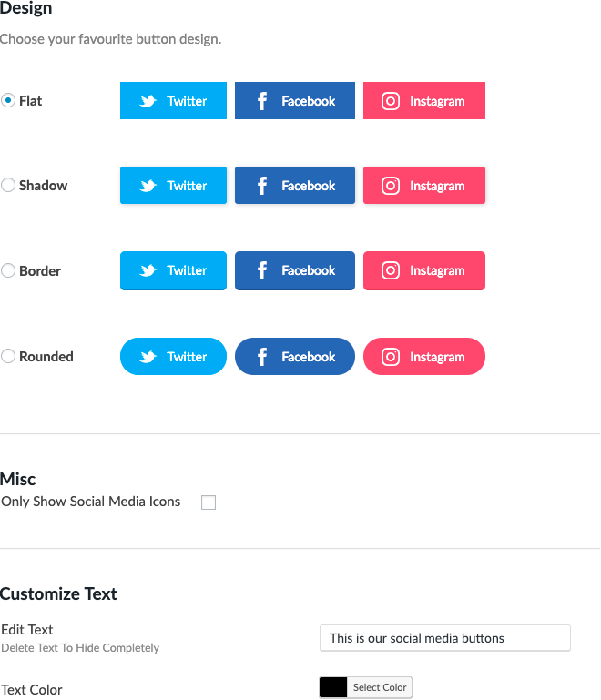This screenshot has width=601, height=700.
Task: Select the Flat design radio button
Action: coord(8,100)
